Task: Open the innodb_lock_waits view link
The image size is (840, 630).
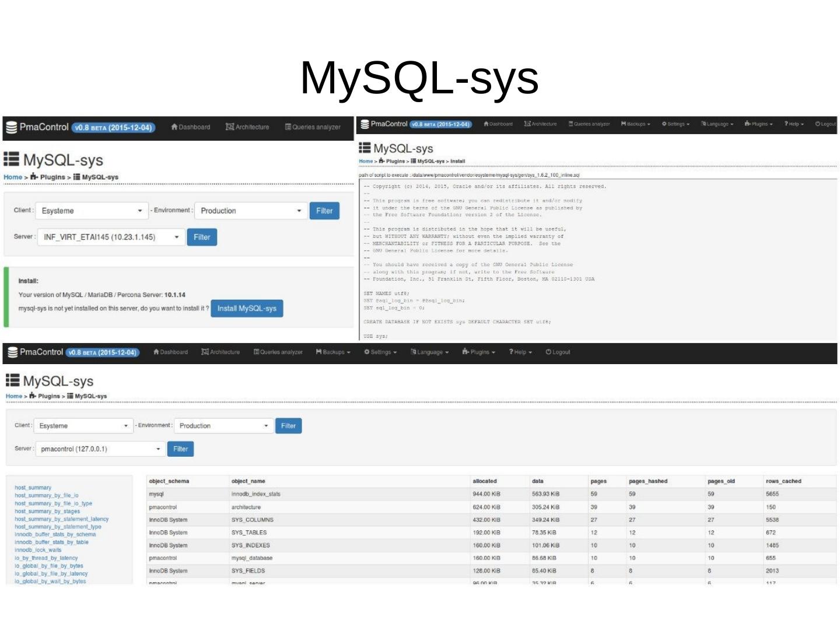Action: pyautogui.click(x=38, y=550)
